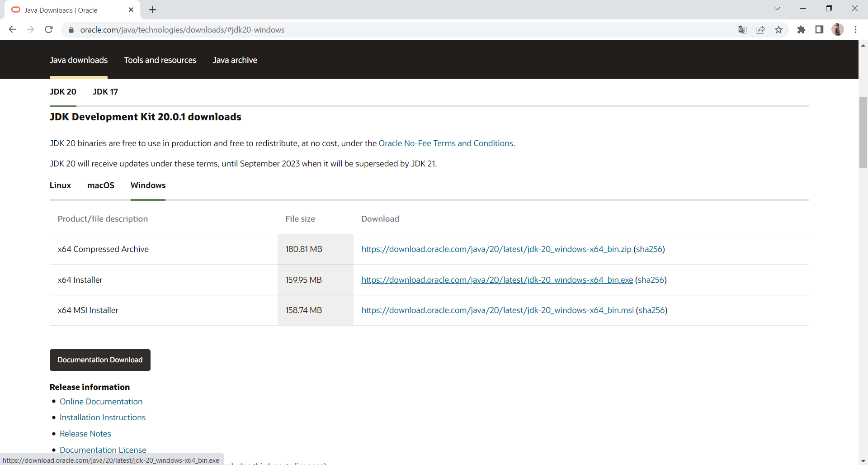
Task: Open the Java archive menu item
Action: coord(235,60)
